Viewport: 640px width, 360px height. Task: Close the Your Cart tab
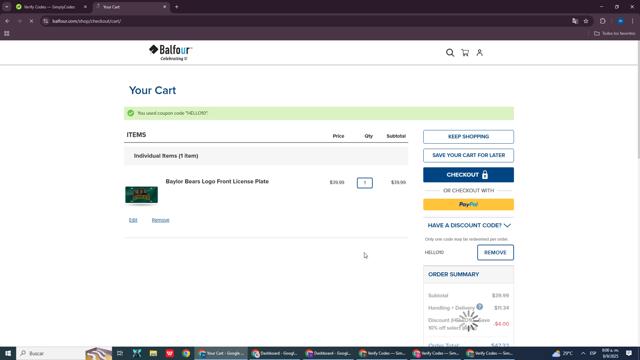(x=164, y=7)
